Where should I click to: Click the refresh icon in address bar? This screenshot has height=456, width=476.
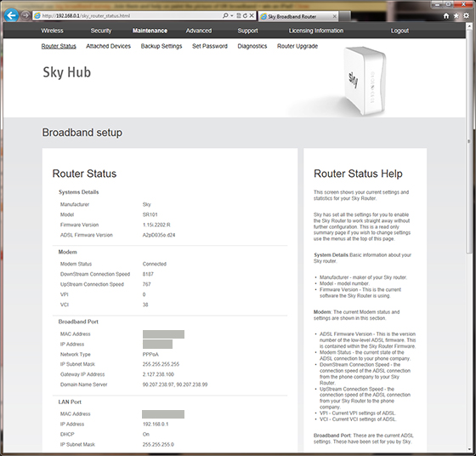pyautogui.click(x=245, y=15)
